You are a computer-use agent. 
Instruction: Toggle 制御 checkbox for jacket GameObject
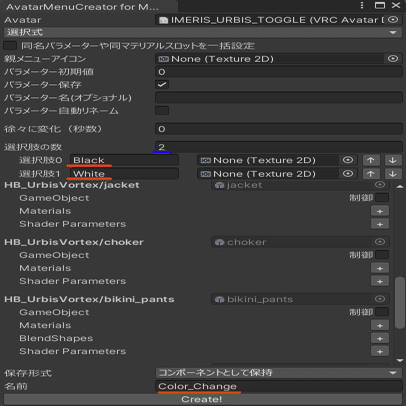pyautogui.click(x=382, y=198)
